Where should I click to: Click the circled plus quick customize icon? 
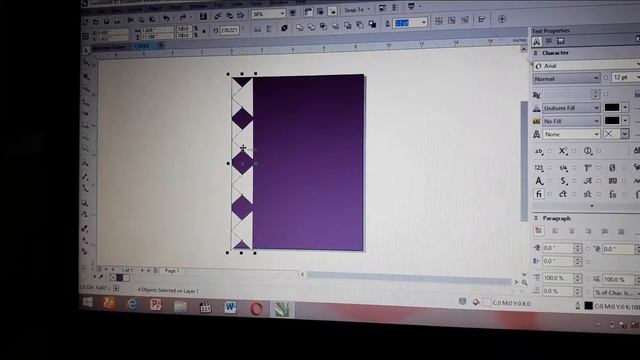coord(502,19)
